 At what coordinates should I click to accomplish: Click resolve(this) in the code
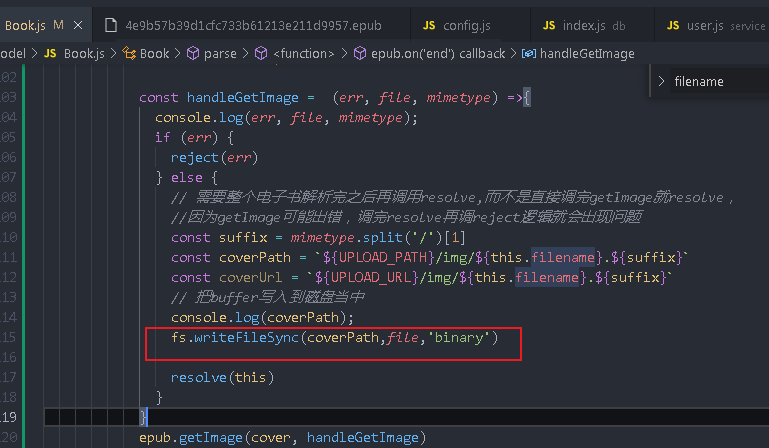[222, 377]
